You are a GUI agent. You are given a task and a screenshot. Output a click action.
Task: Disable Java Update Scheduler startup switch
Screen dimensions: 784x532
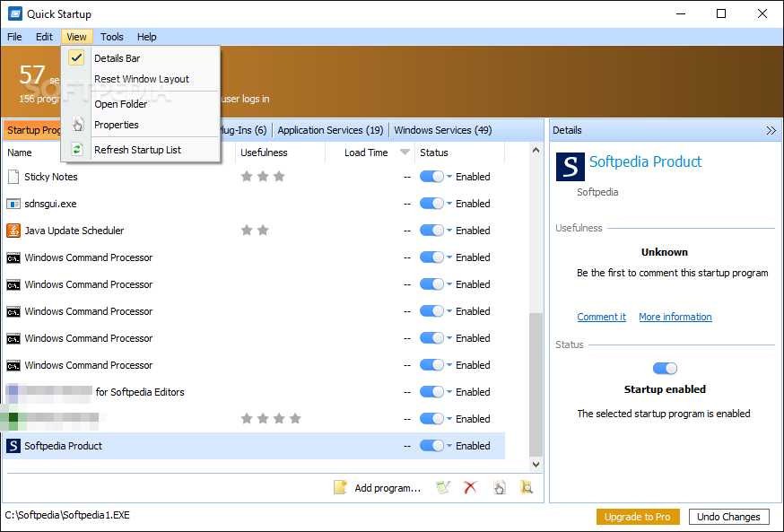[x=431, y=231]
